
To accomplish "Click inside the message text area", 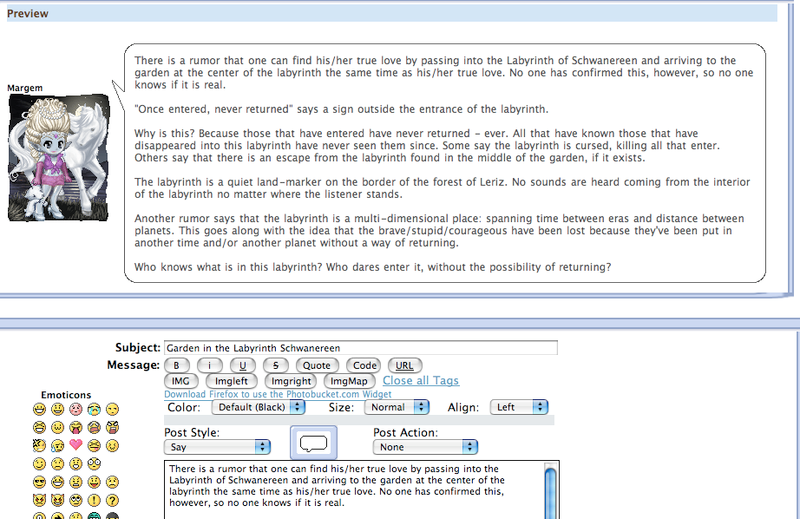I will tap(354, 490).
